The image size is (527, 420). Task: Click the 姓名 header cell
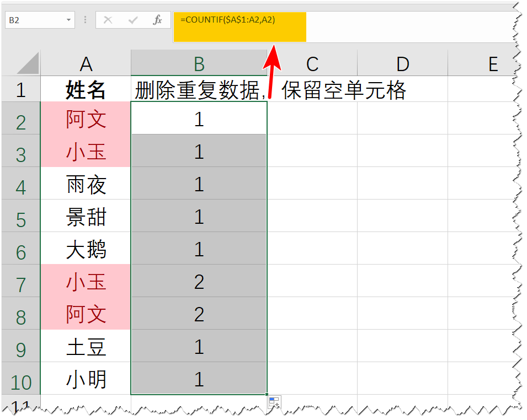(x=86, y=89)
